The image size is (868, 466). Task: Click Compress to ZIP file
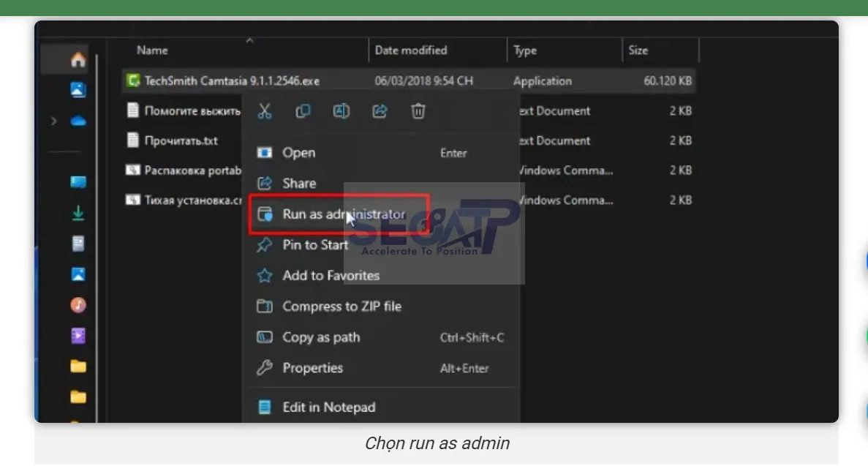(341, 307)
